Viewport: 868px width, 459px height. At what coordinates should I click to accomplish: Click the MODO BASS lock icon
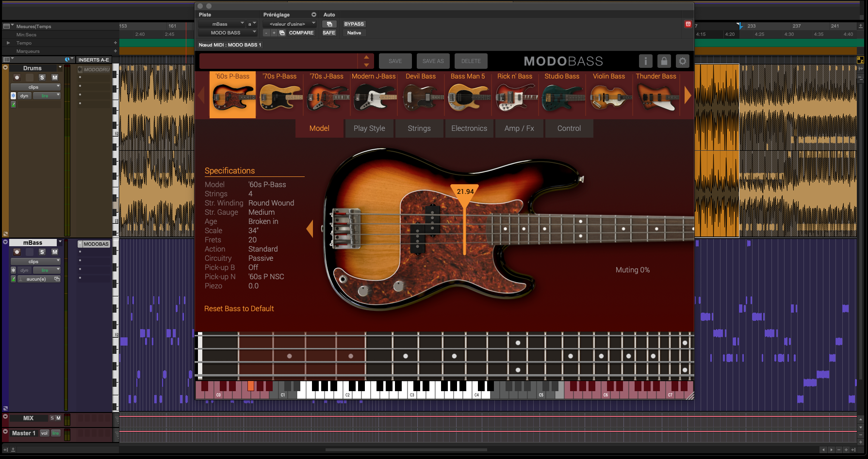click(664, 61)
